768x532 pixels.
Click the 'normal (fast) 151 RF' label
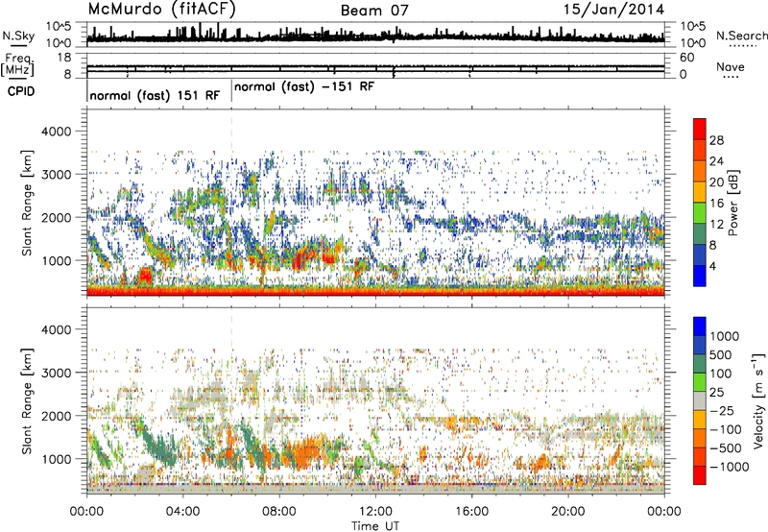click(x=155, y=95)
